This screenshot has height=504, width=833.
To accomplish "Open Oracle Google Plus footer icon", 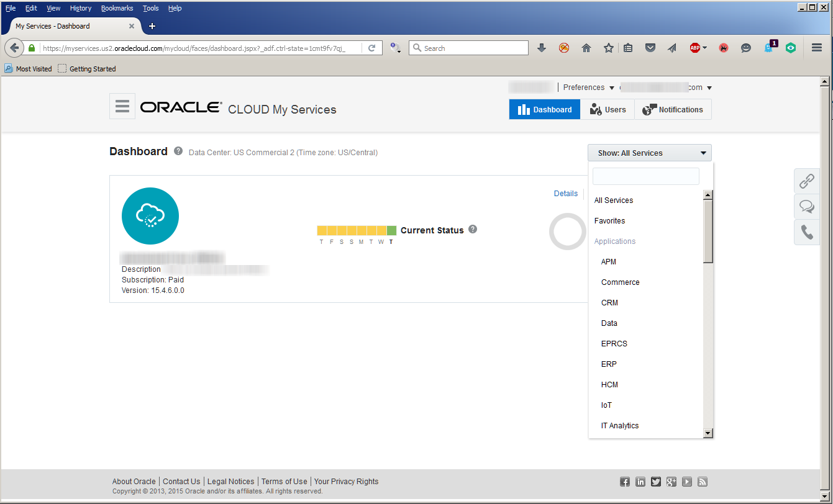I will point(671,482).
